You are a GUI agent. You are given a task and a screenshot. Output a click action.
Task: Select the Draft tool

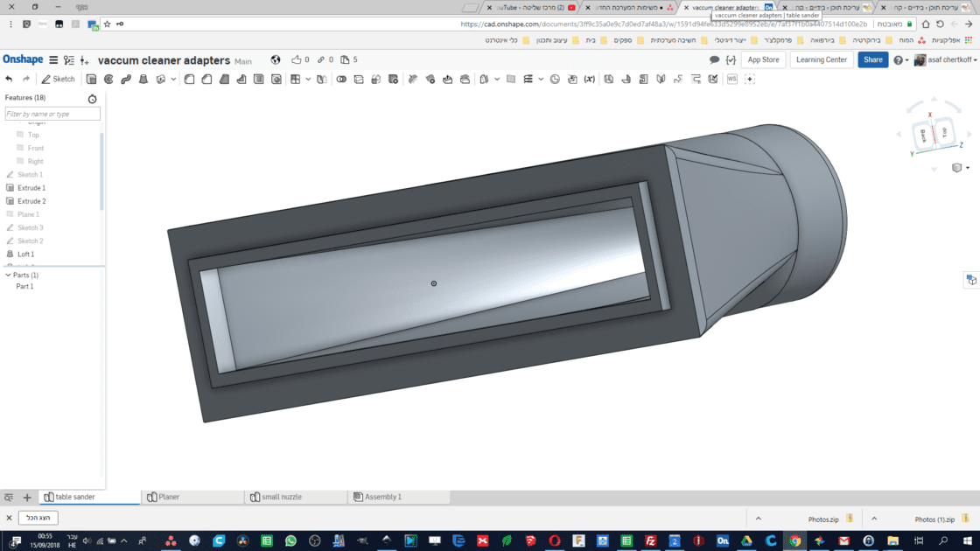(224, 80)
